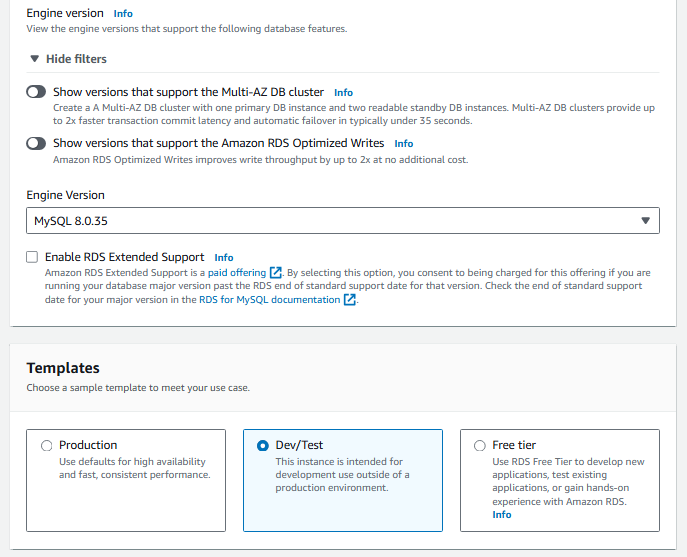Select the Free tier template radio button
Image resolution: width=687 pixels, height=557 pixels.
pyautogui.click(x=480, y=446)
